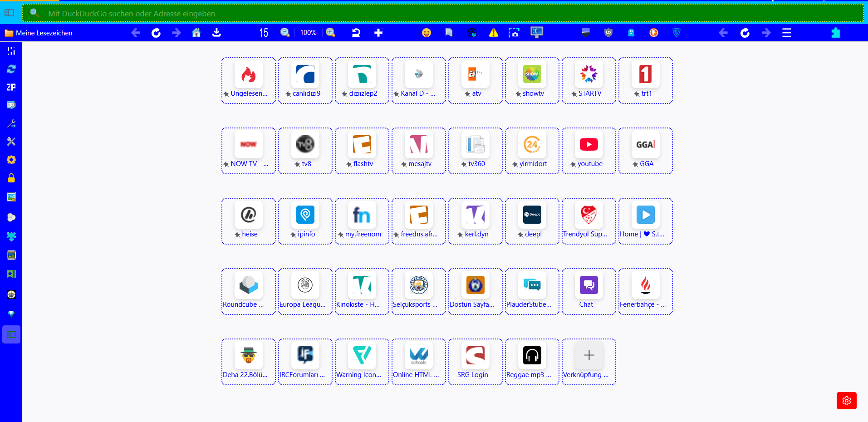This screenshot has width=868, height=422.
Task: Open the GGA shortcut tile
Action: pos(646,151)
